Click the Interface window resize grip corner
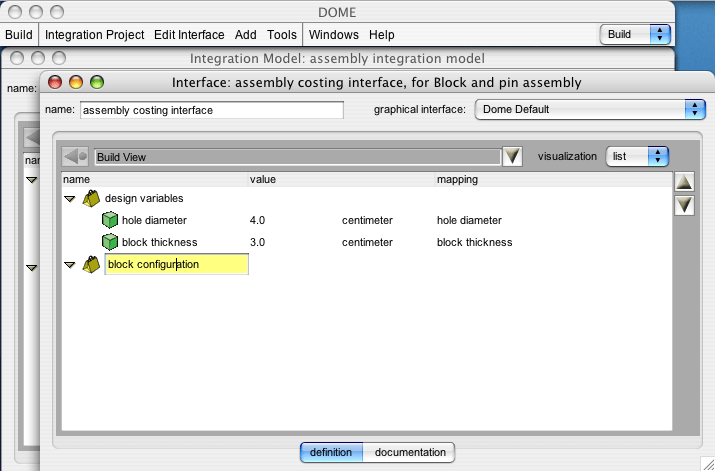715x471 pixels. [707, 464]
